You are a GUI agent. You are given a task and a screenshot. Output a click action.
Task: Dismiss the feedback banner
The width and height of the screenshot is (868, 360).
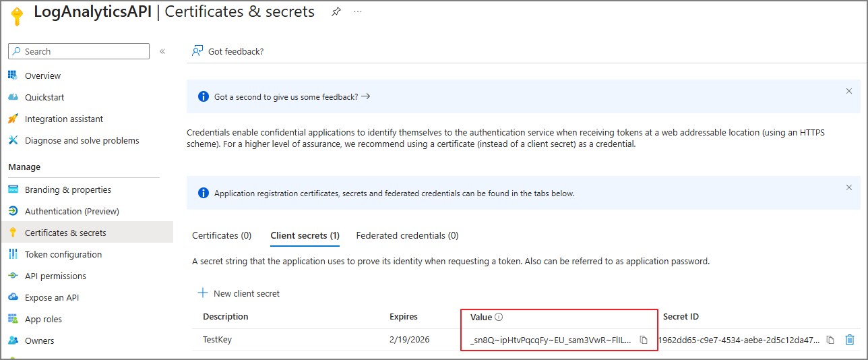(x=849, y=91)
